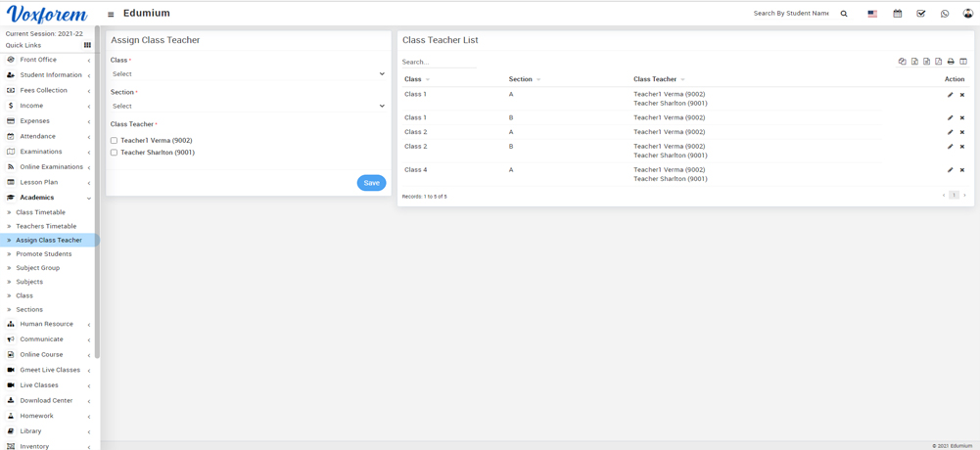Print the class teacher list
This screenshot has width=980, height=450.
coord(951,62)
